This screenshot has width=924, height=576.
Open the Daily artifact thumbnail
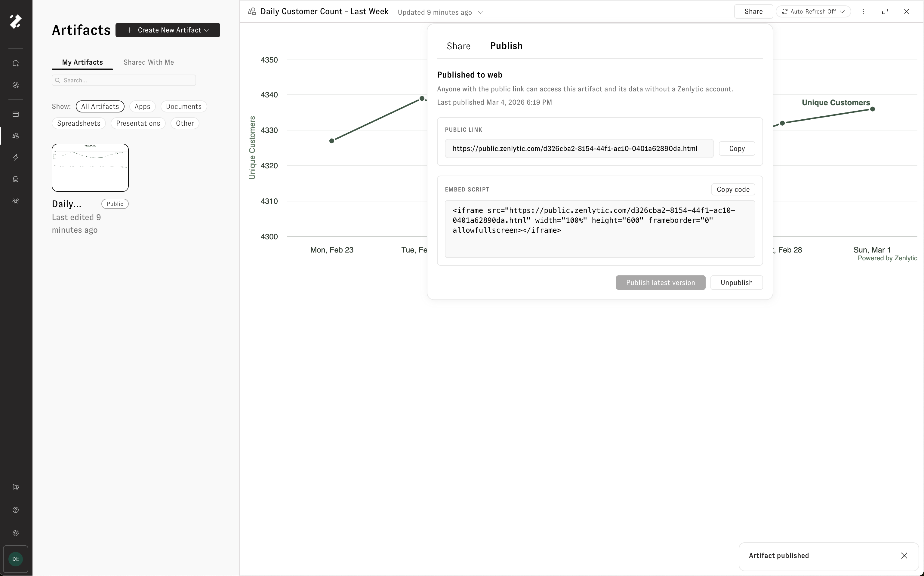90,168
